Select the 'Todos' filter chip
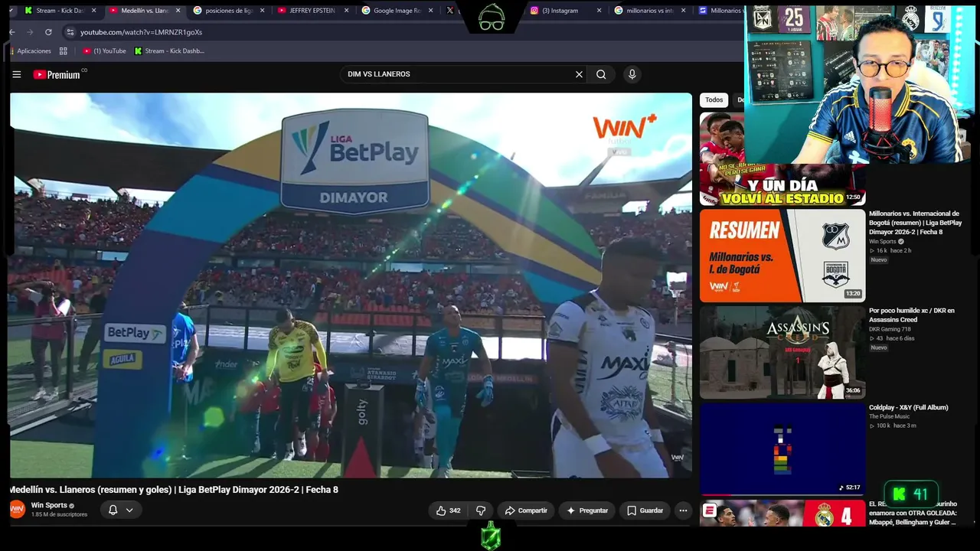 click(x=714, y=99)
